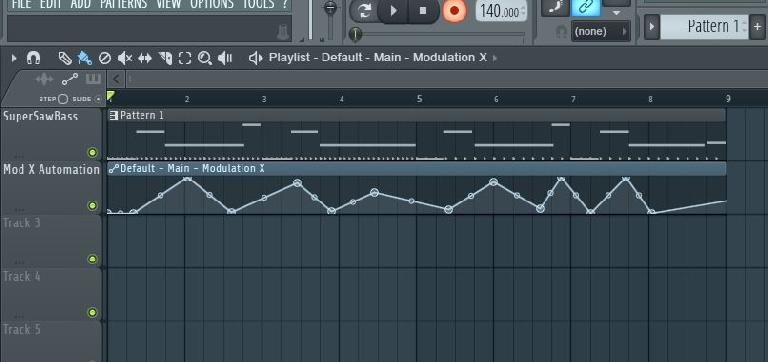Expand arrow after Modulation X title

495,58
